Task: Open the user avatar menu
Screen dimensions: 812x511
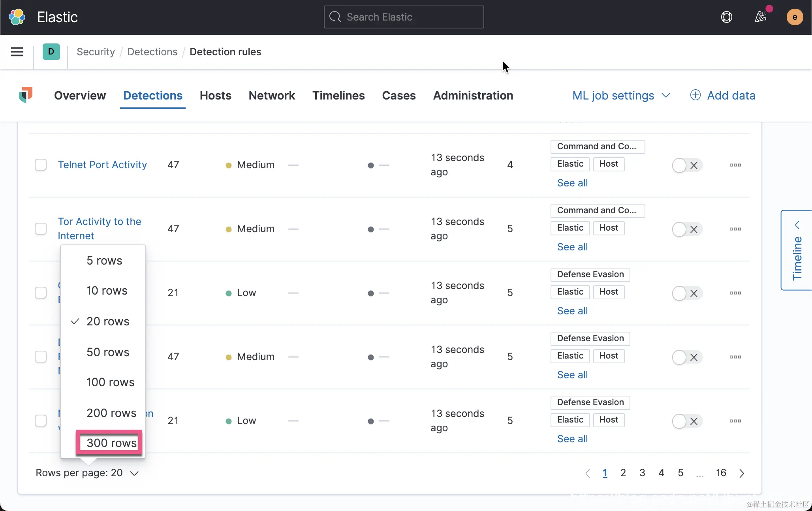Action: pyautogui.click(x=794, y=17)
